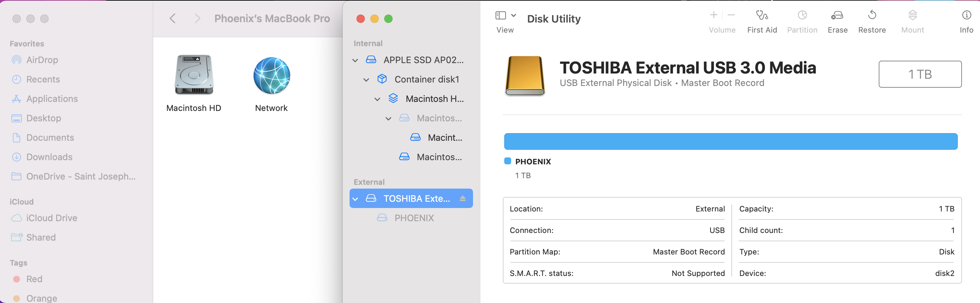Click the First Aid stethoscope icon
980x303 pixels.
762,15
